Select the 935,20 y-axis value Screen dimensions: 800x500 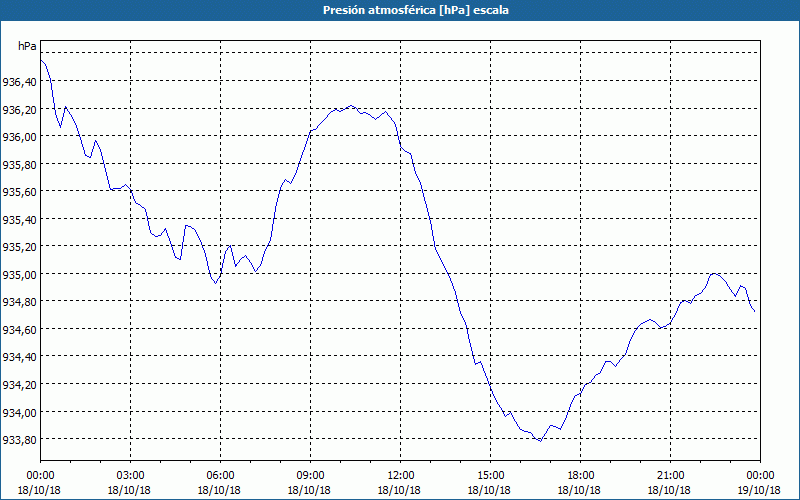coord(19,247)
